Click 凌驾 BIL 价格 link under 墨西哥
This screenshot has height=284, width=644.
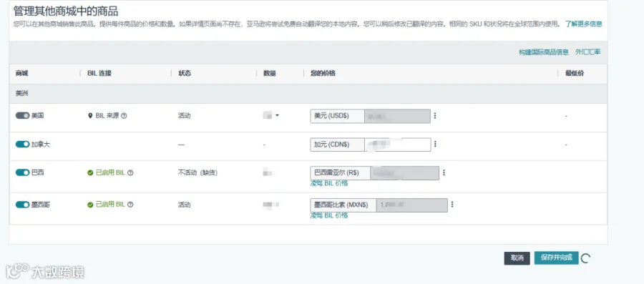(x=329, y=215)
